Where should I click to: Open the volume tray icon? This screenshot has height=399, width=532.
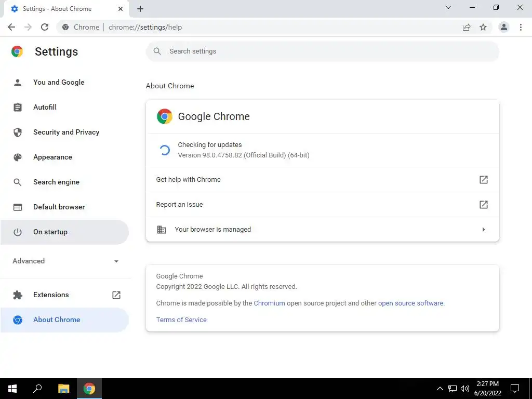pyautogui.click(x=465, y=389)
